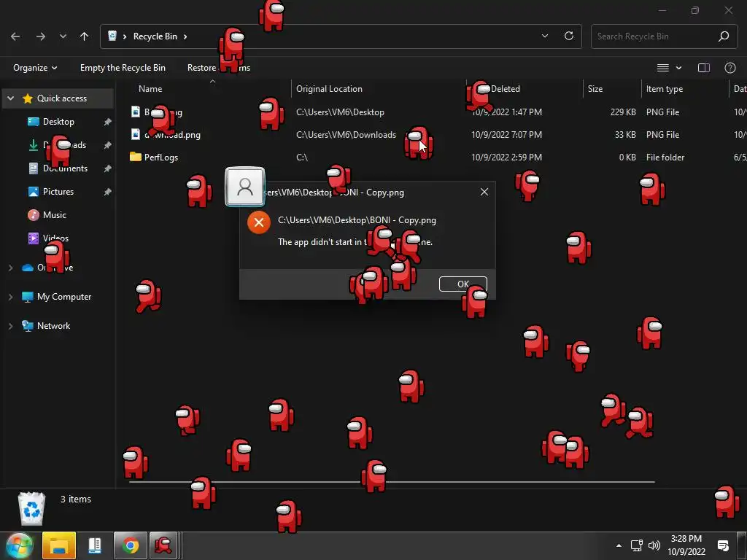Close the error dialog with X
747x560 pixels.
coord(484,192)
